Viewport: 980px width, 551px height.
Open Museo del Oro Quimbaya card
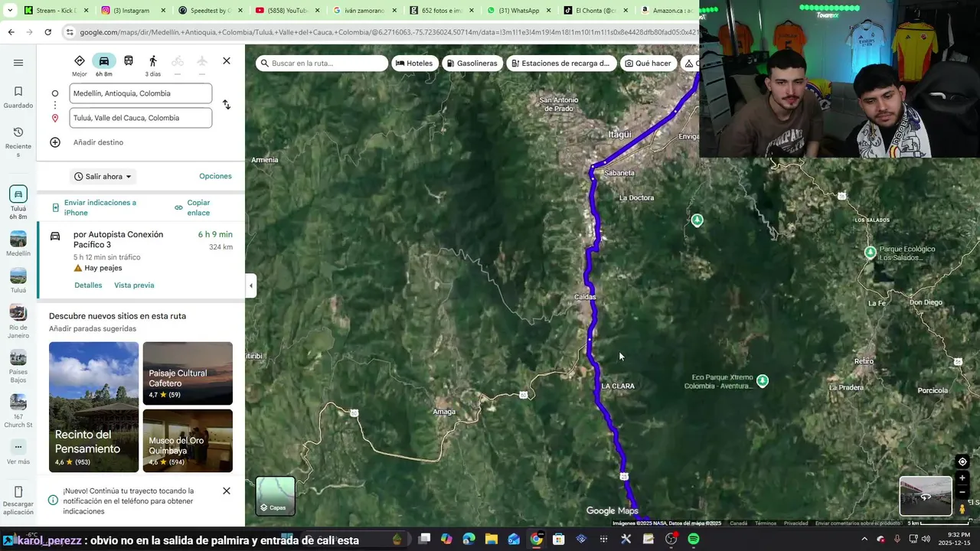(188, 441)
